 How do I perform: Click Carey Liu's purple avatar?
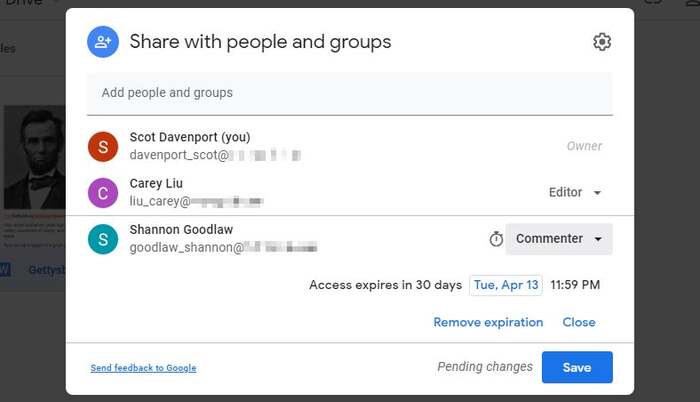click(103, 192)
